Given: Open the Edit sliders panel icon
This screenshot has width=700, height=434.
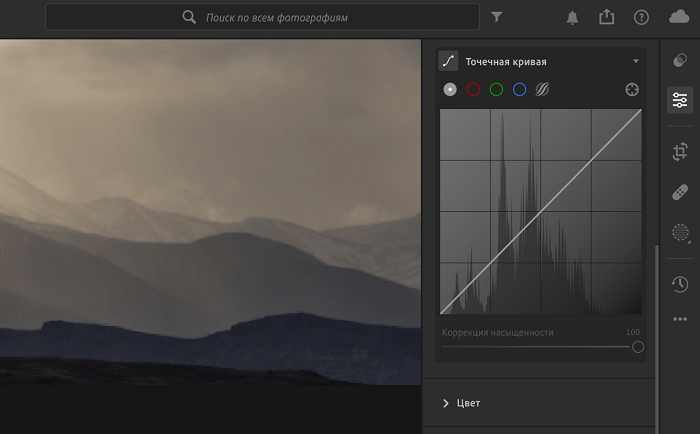Looking at the screenshot, I should 680,100.
